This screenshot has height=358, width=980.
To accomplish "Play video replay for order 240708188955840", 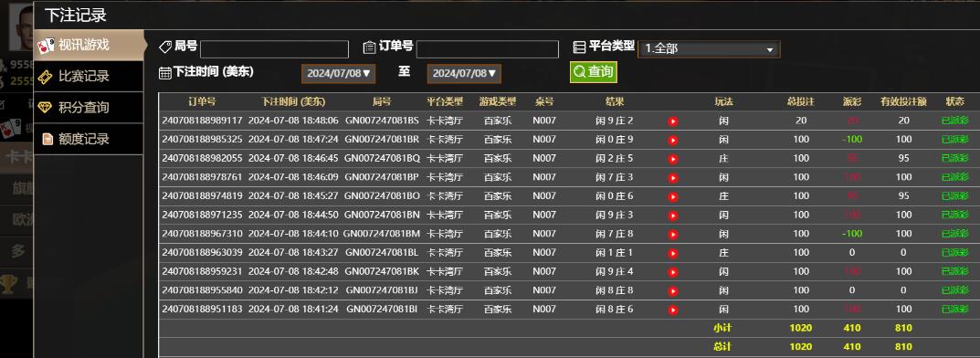I will (x=673, y=290).
